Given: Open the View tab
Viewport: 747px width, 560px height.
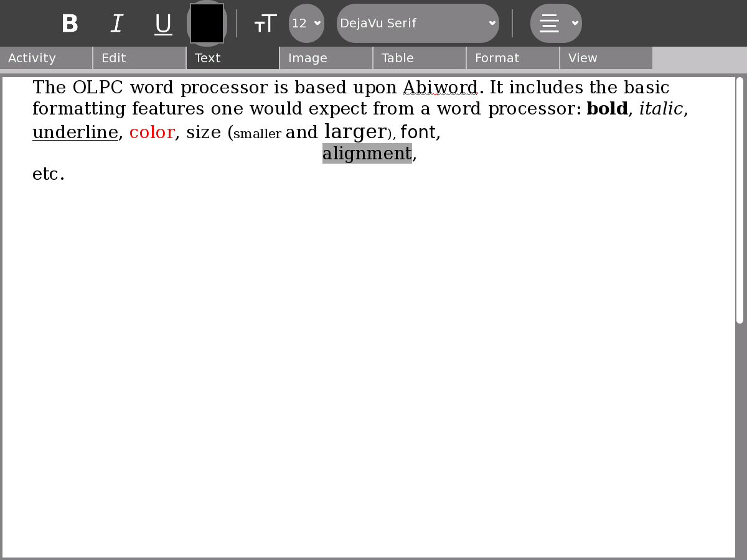Looking at the screenshot, I should (606, 58).
